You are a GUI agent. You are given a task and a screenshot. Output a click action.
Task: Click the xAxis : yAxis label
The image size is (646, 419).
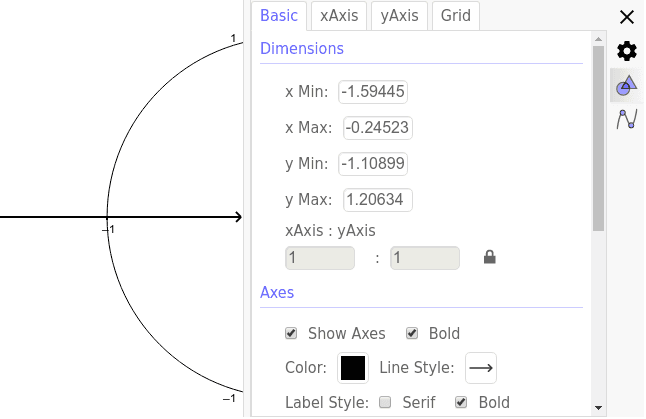pyautogui.click(x=330, y=231)
